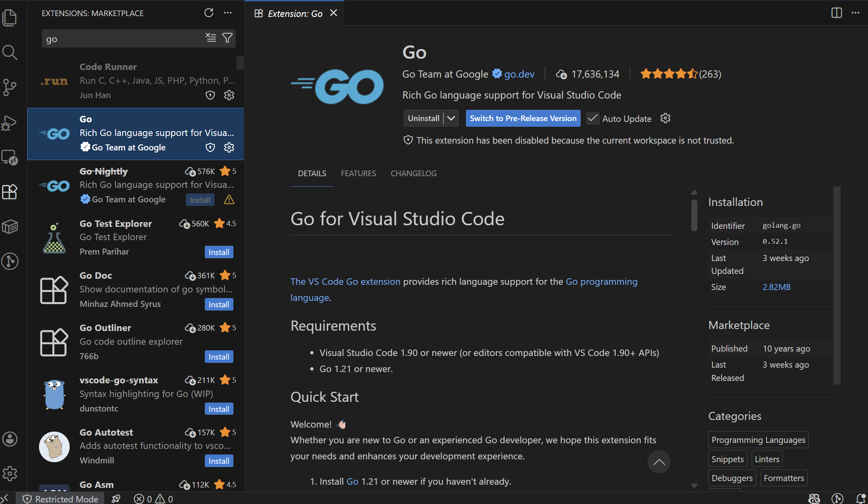This screenshot has width=868, height=504.
Task: Switch to the CHANGELOG tab
Action: tap(413, 173)
